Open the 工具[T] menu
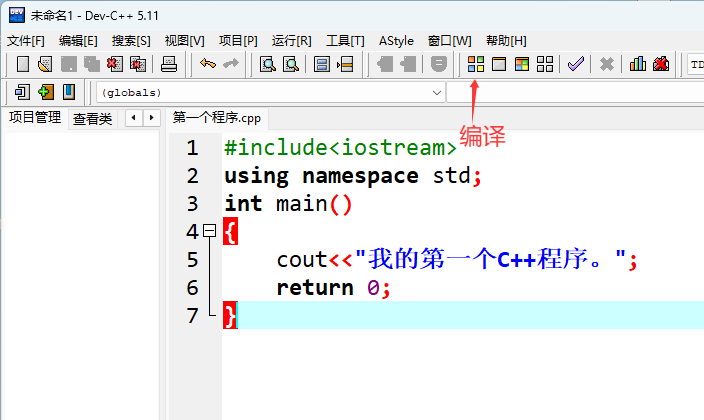The width and height of the screenshot is (704, 420). (x=344, y=40)
